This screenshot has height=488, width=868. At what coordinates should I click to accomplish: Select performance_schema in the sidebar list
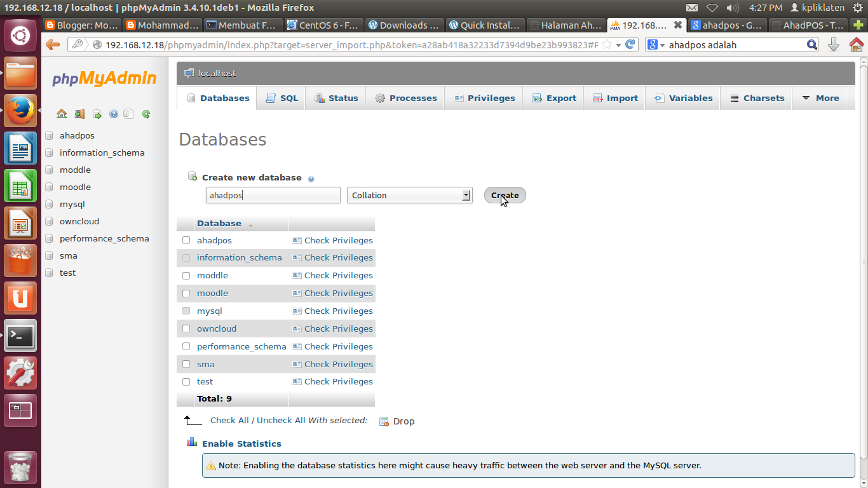point(104,239)
